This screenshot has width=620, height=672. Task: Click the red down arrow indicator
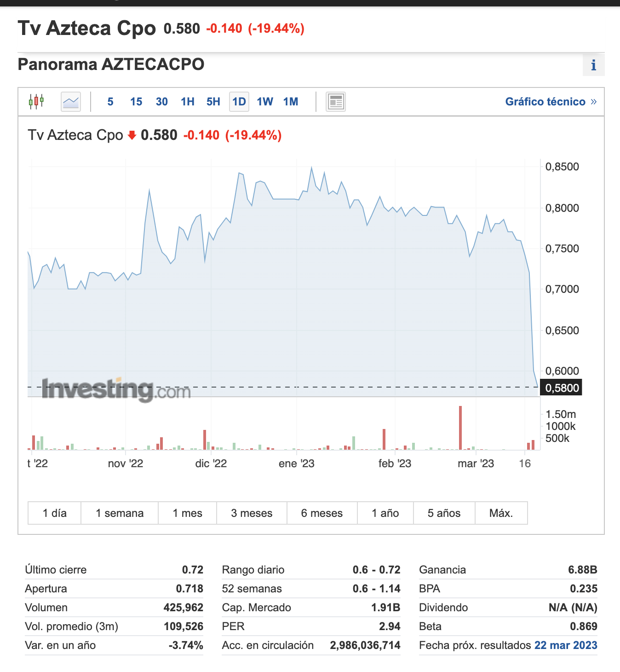point(132,135)
